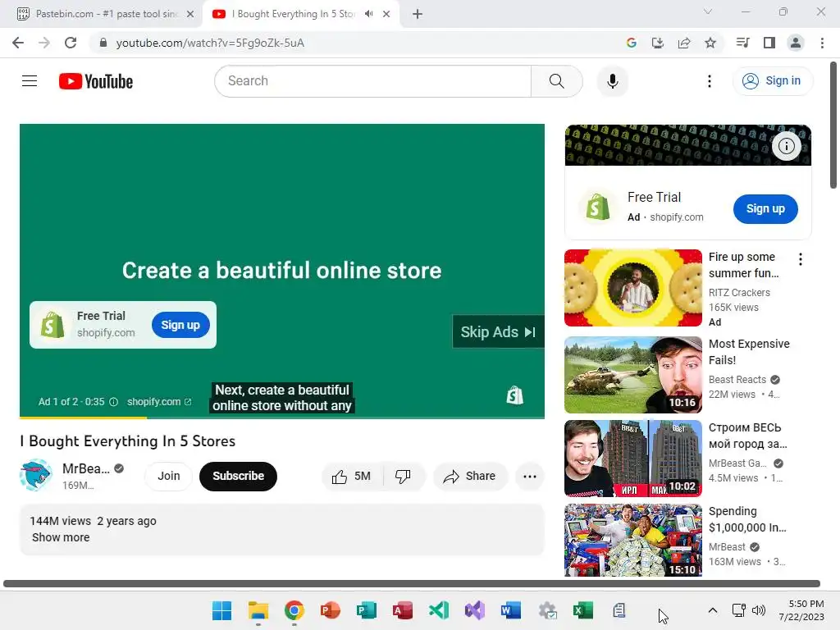Open ad info icon on sidebar banner
840x630 pixels.
786,146
